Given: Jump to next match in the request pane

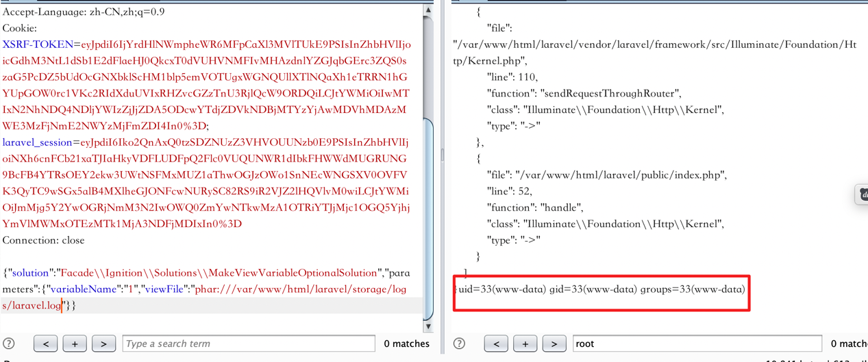Looking at the screenshot, I should pos(103,344).
